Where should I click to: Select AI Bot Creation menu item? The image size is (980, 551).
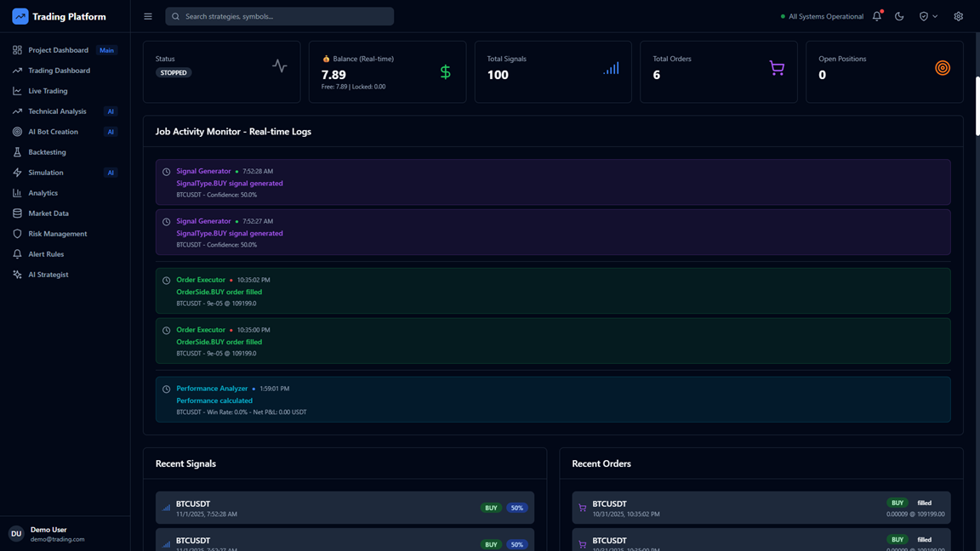pyautogui.click(x=53, y=132)
